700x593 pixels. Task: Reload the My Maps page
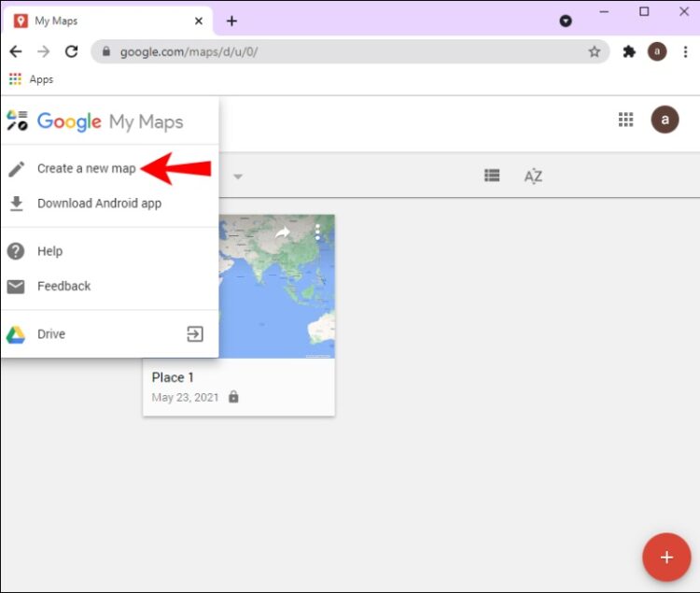pos(72,51)
